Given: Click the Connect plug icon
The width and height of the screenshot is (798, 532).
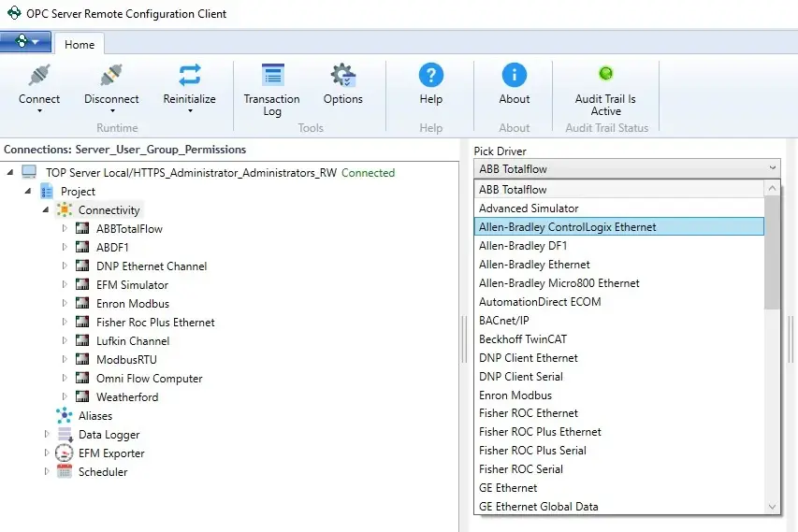Looking at the screenshot, I should pos(39,76).
